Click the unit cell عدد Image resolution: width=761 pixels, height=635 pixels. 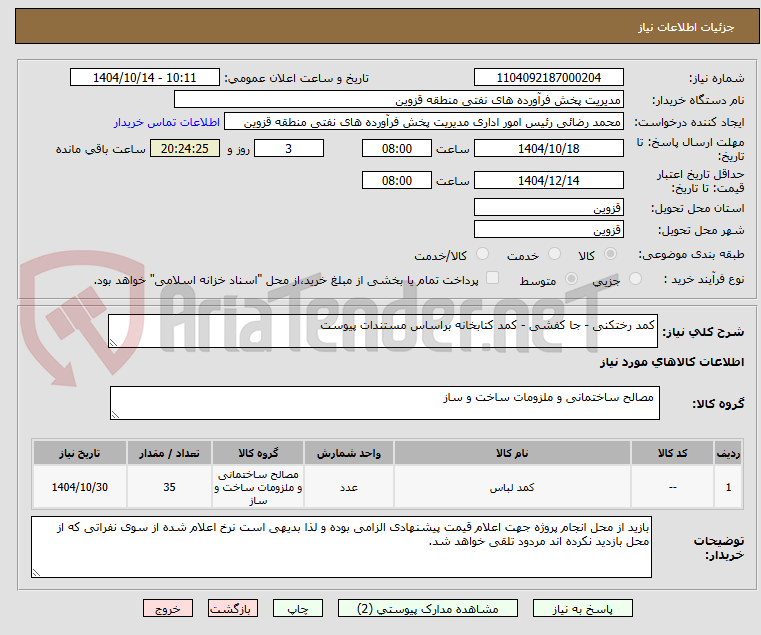[348, 487]
